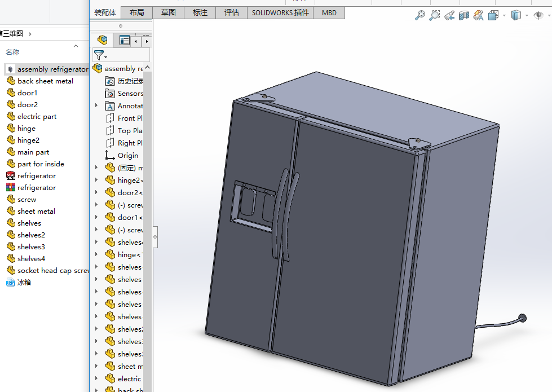Switch to the 草图 tab
552x392 pixels.
[x=168, y=12]
